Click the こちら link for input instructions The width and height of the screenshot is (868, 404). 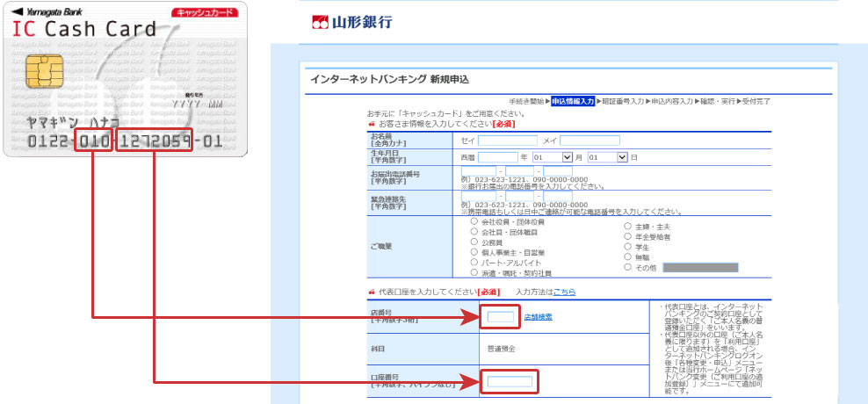pos(564,292)
